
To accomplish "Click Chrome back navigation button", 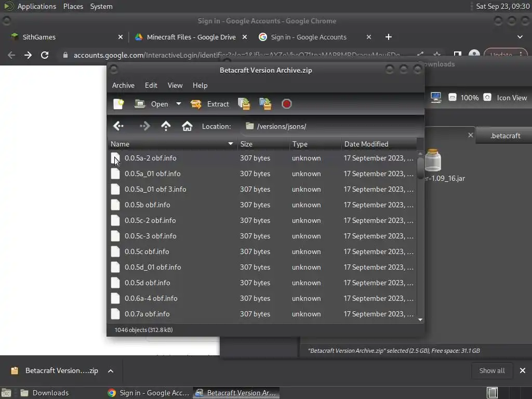I will click(11, 55).
